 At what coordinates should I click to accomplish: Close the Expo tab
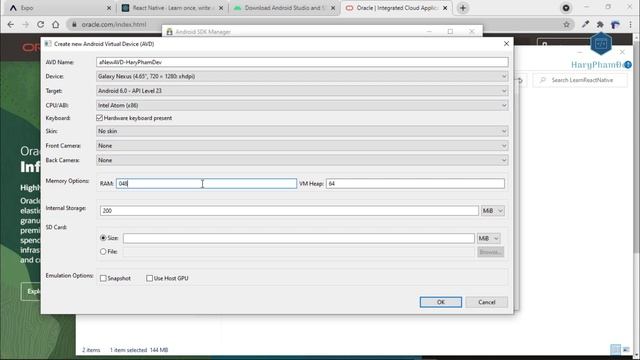pyautogui.click(x=109, y=8)
